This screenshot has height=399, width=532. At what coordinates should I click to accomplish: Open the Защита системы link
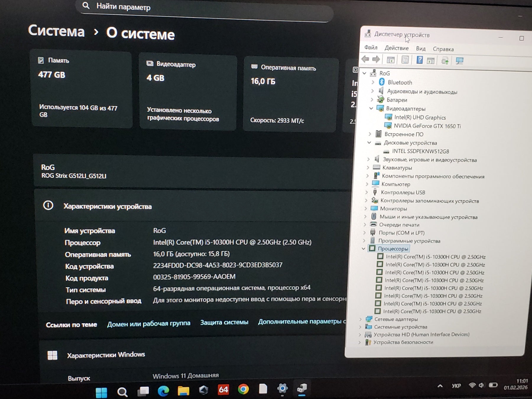224,322
